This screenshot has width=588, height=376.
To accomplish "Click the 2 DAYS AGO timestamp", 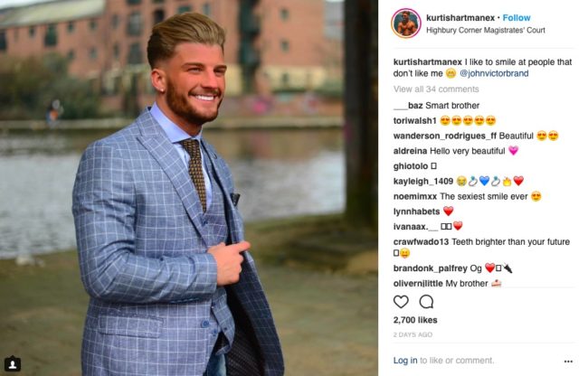I will point(413,334).
